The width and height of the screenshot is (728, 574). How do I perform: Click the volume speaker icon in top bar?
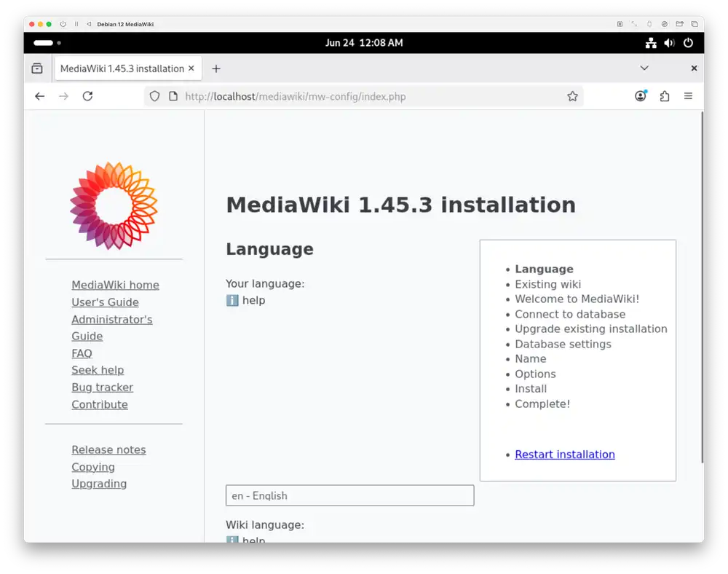click(669, 43)
